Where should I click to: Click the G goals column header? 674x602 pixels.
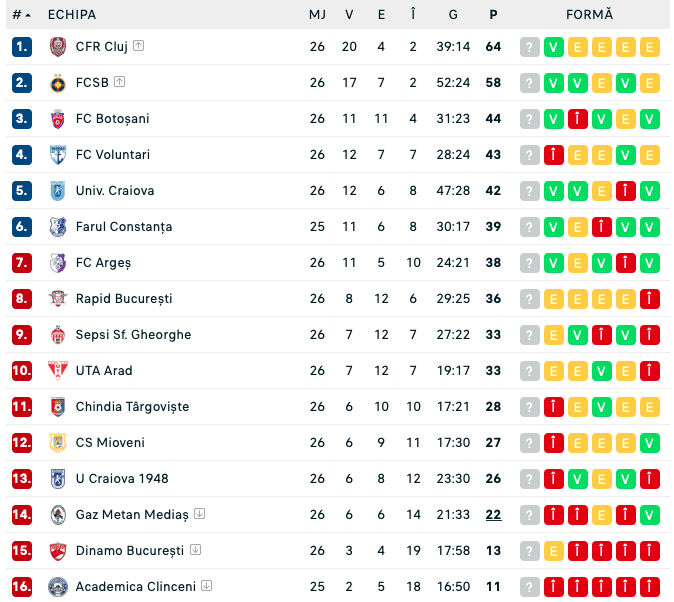tap(453, 15)
